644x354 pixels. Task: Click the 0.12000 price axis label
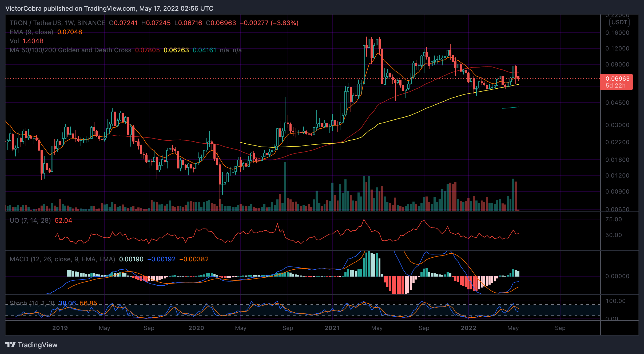[617, 49]
